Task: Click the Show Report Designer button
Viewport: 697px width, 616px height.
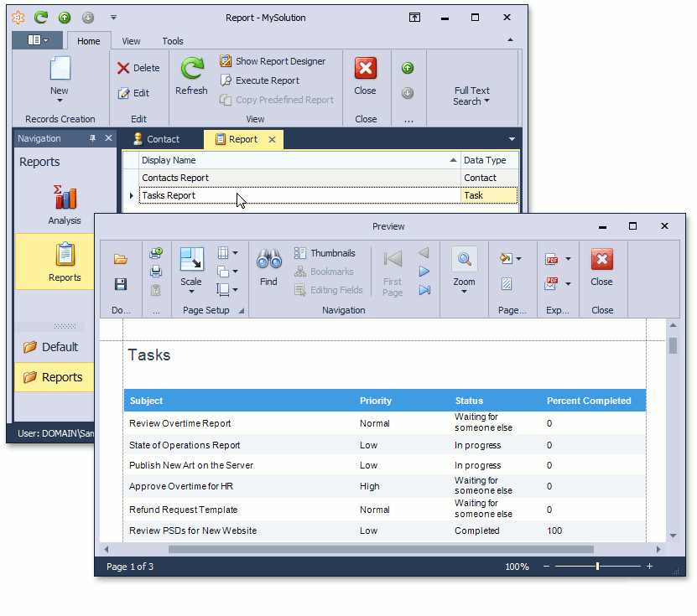Action: [273, 61]
